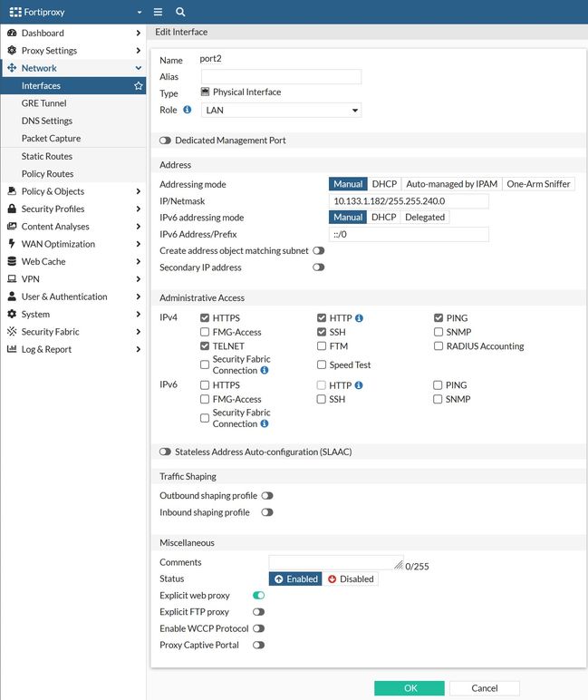Open the Role LAN dropdown
This screenshot has height=700, width=588.
(281, 111)
